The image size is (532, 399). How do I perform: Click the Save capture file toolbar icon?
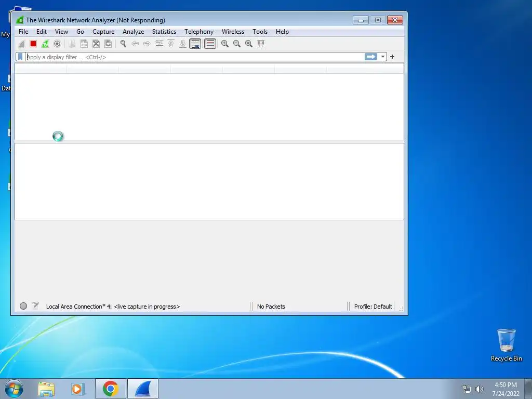[84, 44]
